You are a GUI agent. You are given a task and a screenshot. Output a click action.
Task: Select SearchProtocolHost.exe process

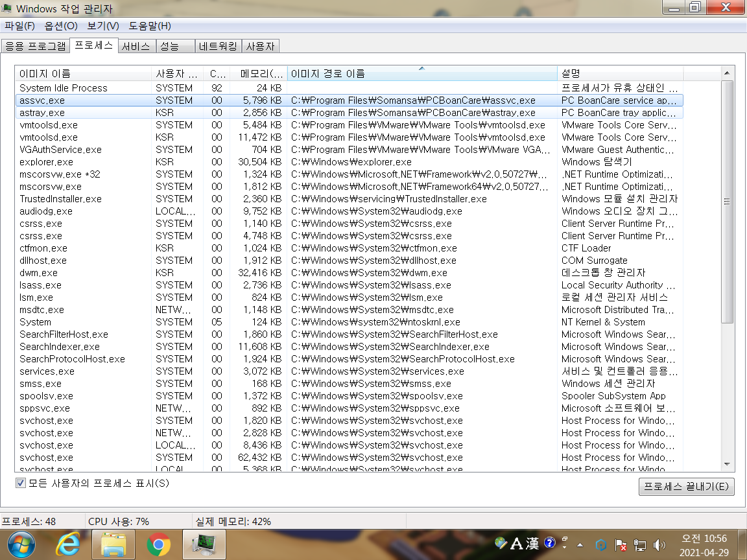[x=350, y=359]
